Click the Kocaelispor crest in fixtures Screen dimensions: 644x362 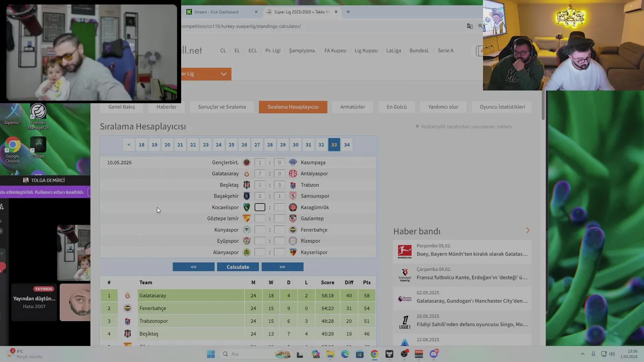point(247,207)
